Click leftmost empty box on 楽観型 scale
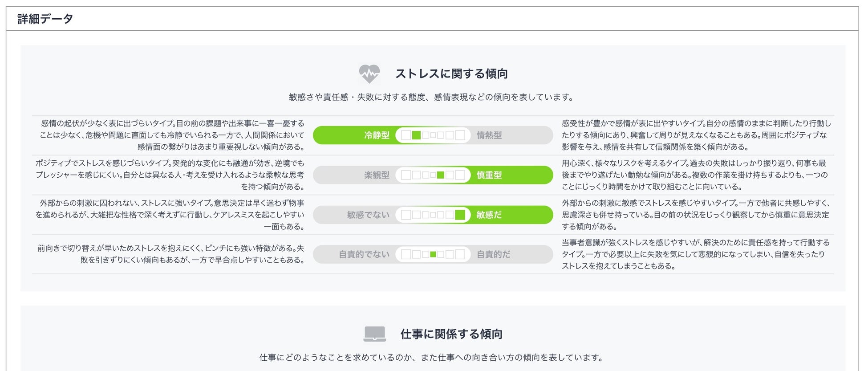Image resolution: width=868 pixels, height=371 pixels. coord(406,175)
